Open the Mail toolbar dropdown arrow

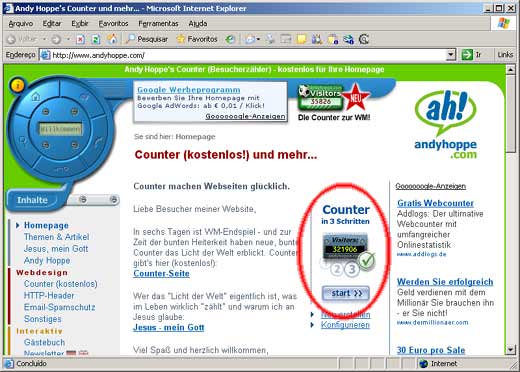(258, 40)
